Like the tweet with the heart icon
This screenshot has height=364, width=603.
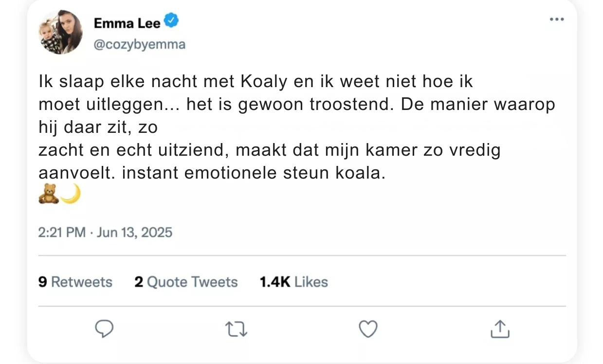[368, 329]
